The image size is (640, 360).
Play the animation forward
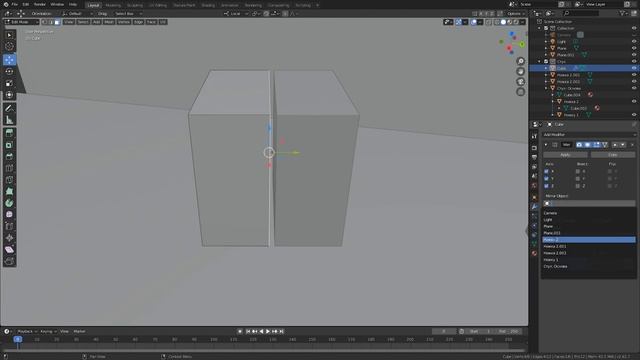(x=268, y=331)
